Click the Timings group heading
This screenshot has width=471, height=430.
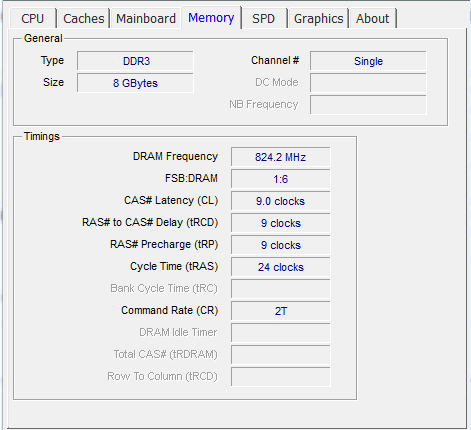(x=42, y=136)
